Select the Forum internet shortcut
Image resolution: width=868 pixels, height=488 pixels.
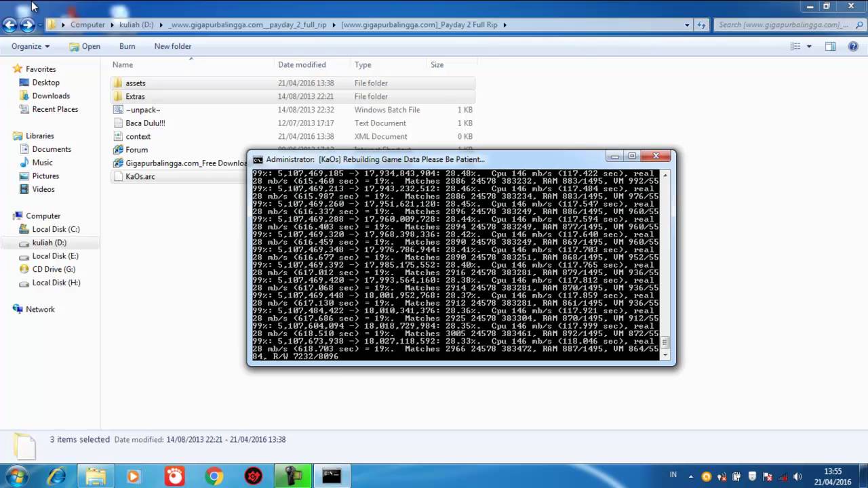(x=136, y=150)
